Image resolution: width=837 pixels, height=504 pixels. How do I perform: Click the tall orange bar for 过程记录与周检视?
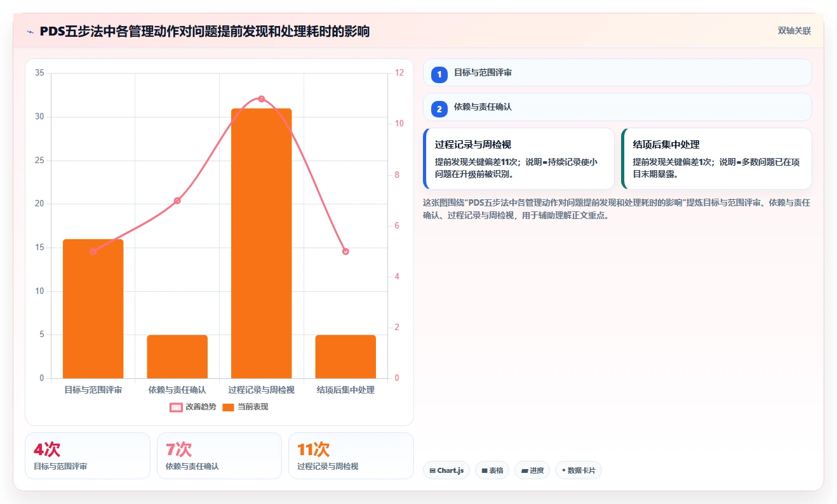261,243
